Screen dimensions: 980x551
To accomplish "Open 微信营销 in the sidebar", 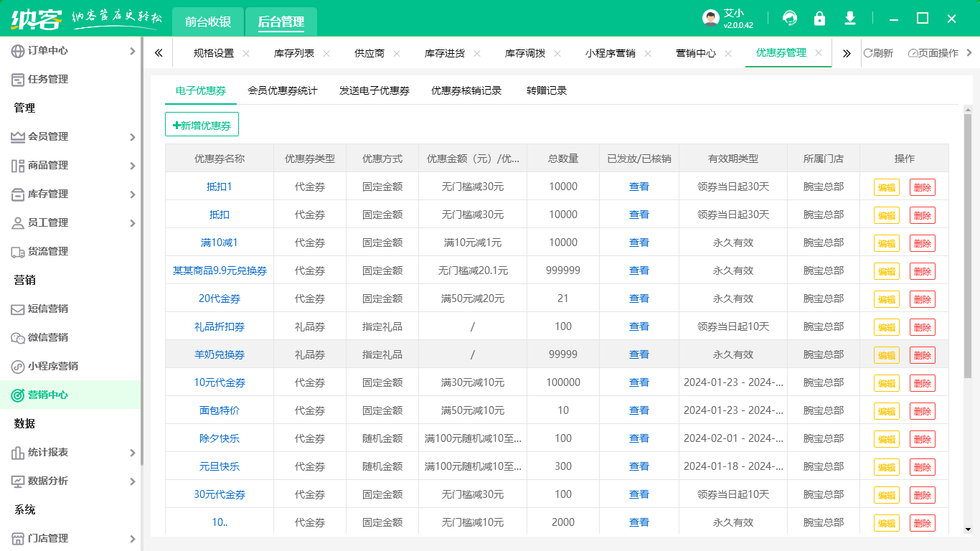I will point(47,337).
